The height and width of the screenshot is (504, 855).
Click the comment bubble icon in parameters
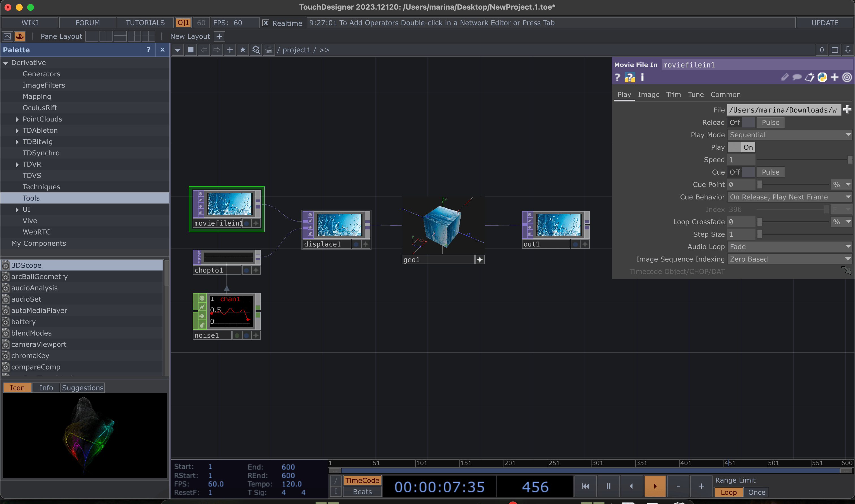coord(797,77)
